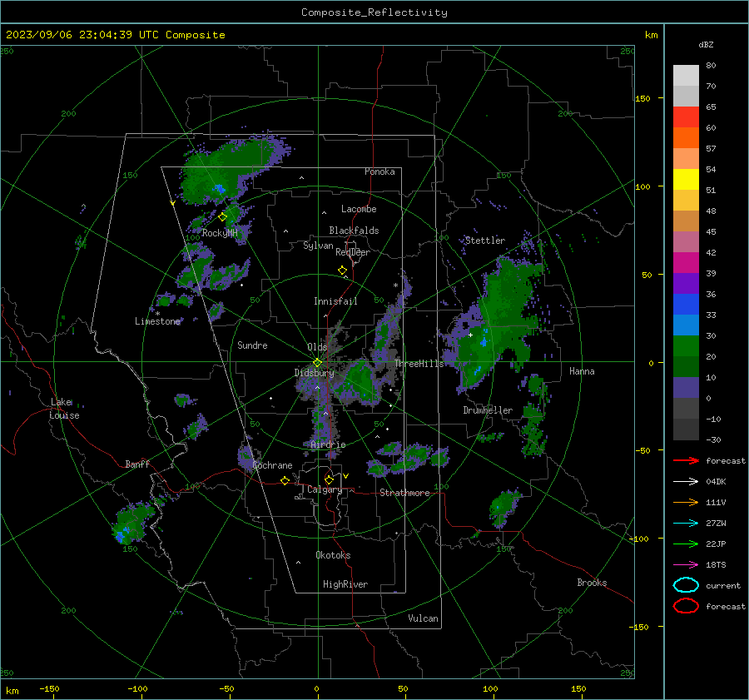The width and height of the screenshot is (749, 700).
Task: Click the RedDeer city label
Action: (353, 252)
